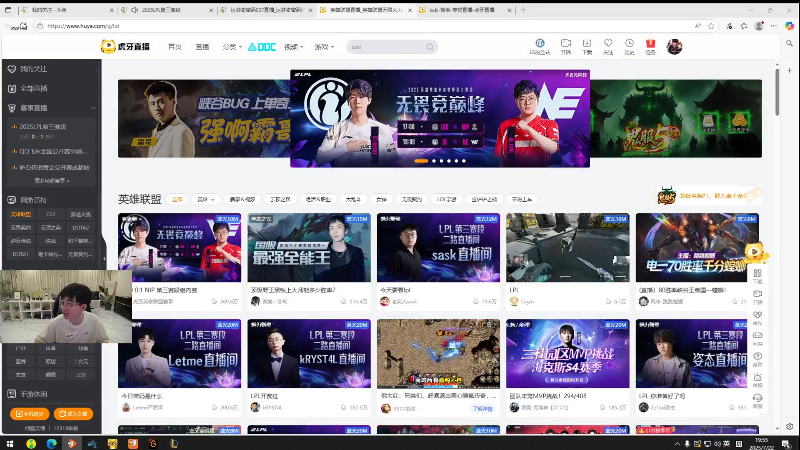Open the dropdown filter chip next to 全部

click(x=206, y=199)
